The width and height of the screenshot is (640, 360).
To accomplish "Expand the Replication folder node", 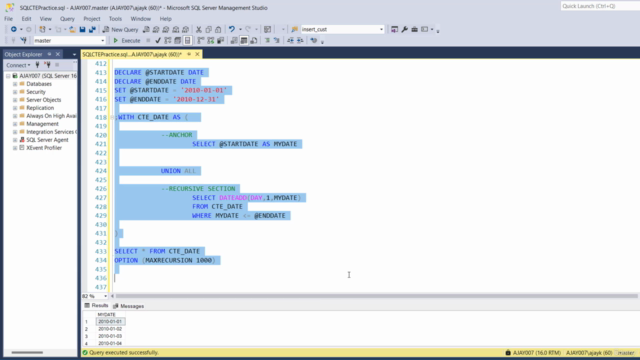I will [x=15, y=108].
